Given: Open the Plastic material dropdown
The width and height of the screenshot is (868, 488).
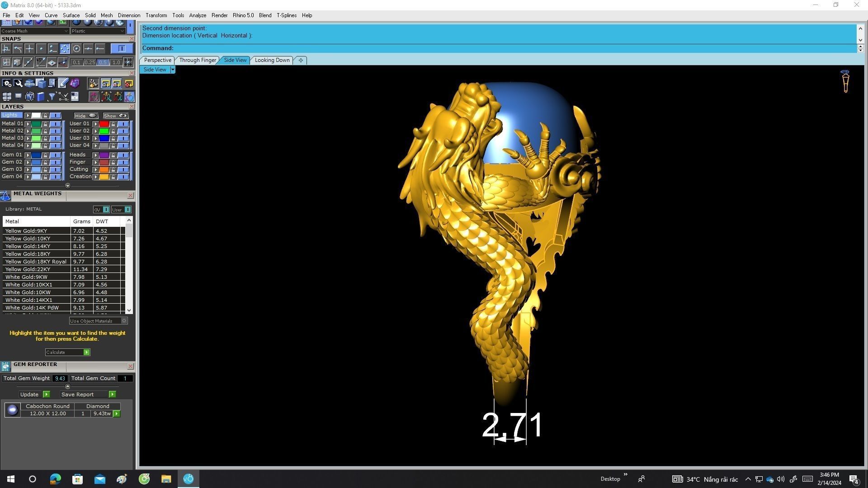Looking at the screenshot, I should pos(98,31).
